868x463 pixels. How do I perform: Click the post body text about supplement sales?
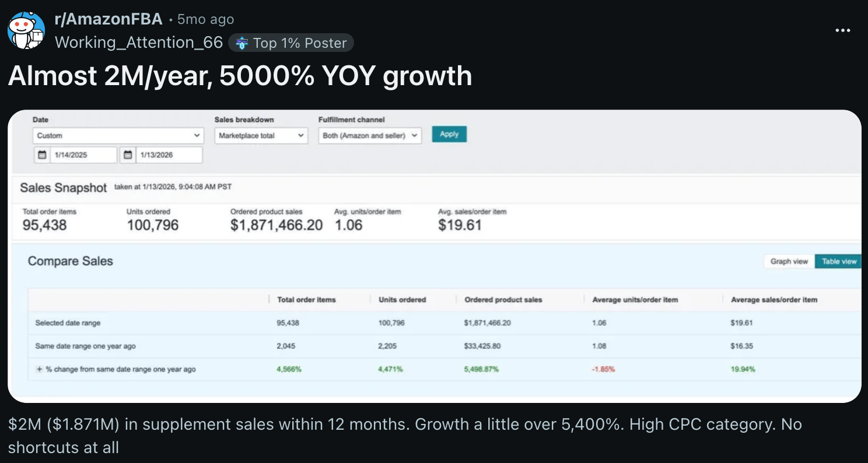(x=405, y=436)
